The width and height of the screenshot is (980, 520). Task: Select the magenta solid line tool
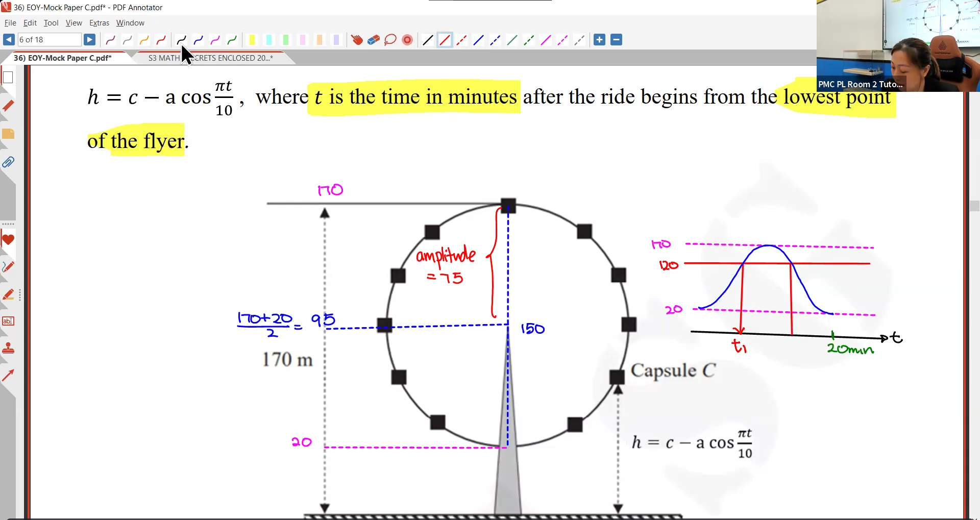[x=546, y=40]
